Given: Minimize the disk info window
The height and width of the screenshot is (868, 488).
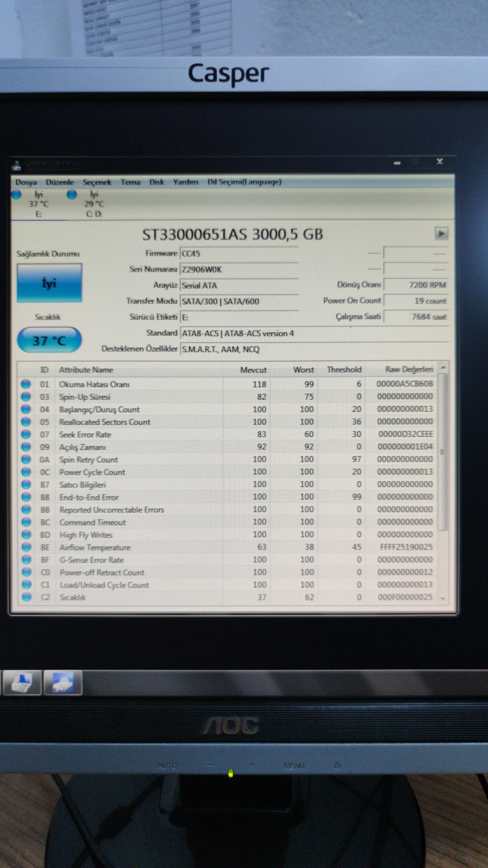Looking at the screenshot, I should [x=397, y=163].
